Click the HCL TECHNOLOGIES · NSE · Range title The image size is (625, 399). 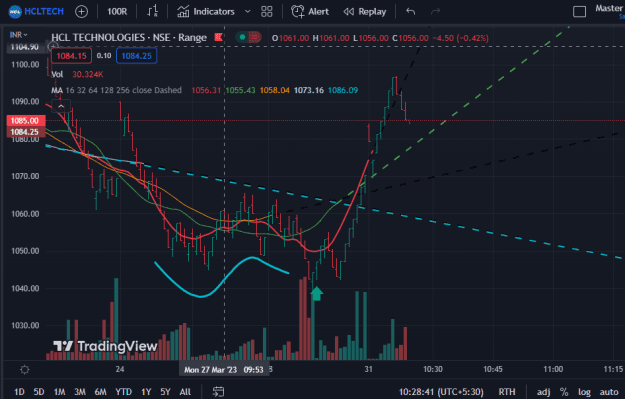[x=129, y=37]
